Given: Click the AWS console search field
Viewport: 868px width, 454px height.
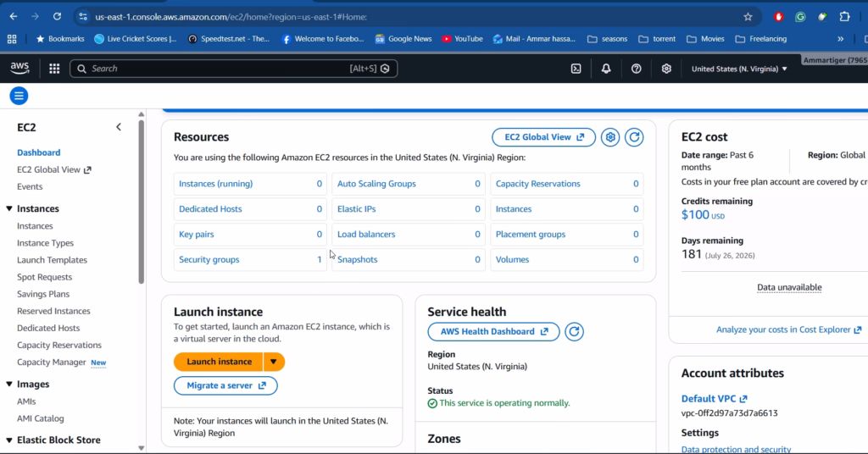Looking at the screenshot, I should coord(220,69).
